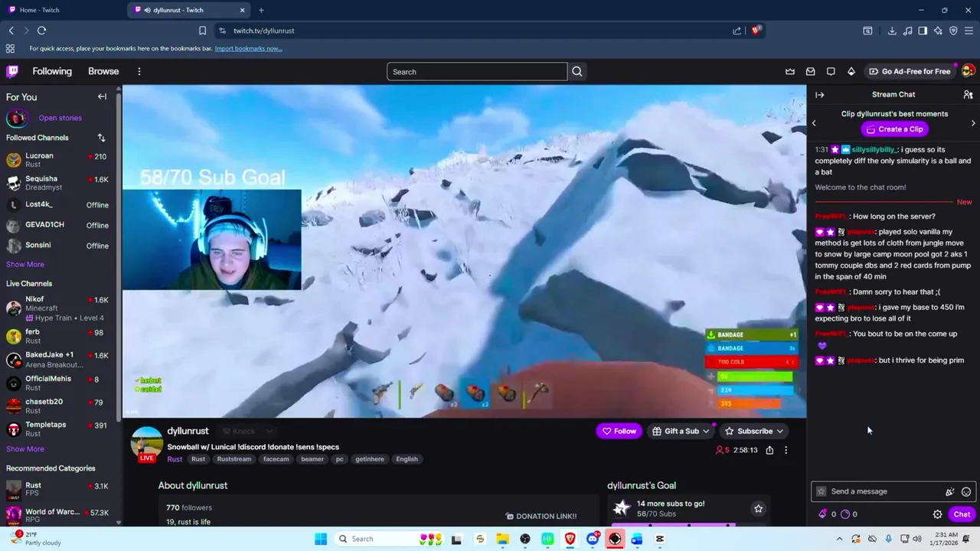980x551 pixels.
Task: Sort the Followed Channels list
Action: (x=101, y=138)
